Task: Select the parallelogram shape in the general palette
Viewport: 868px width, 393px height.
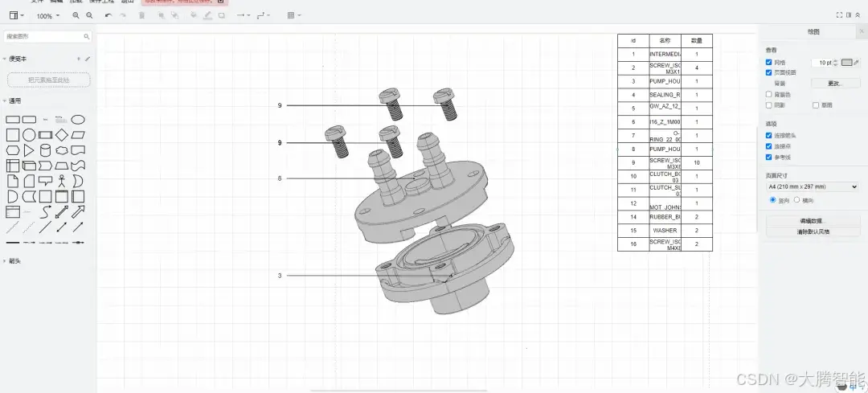Action: click(78, 134)
